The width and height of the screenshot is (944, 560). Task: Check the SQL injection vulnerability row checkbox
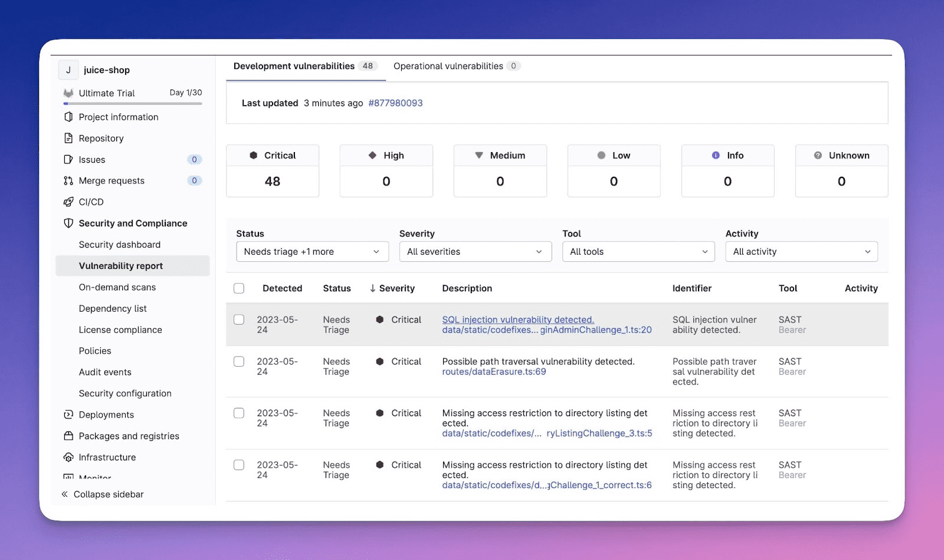tap(239, 319)
